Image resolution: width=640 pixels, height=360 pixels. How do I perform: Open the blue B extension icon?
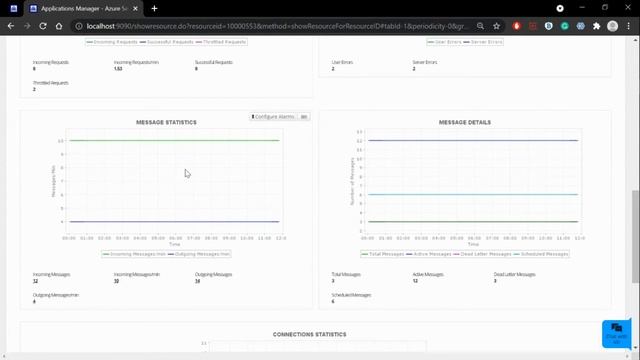tap(549, 26)
